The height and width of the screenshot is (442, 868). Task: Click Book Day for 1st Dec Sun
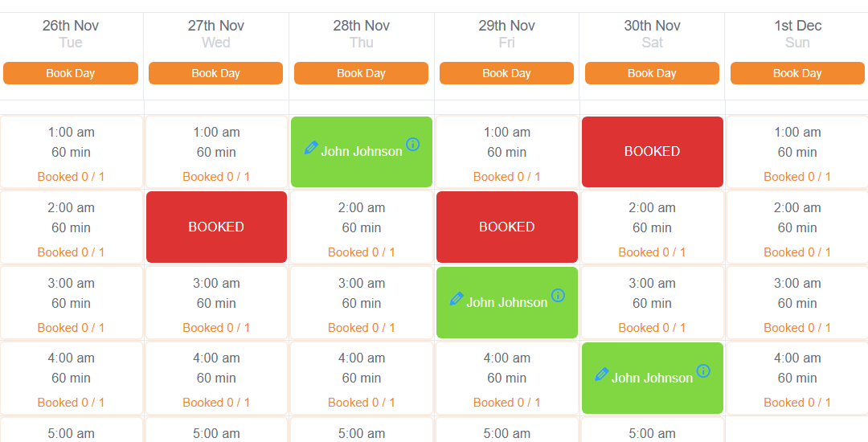[797, 73]
